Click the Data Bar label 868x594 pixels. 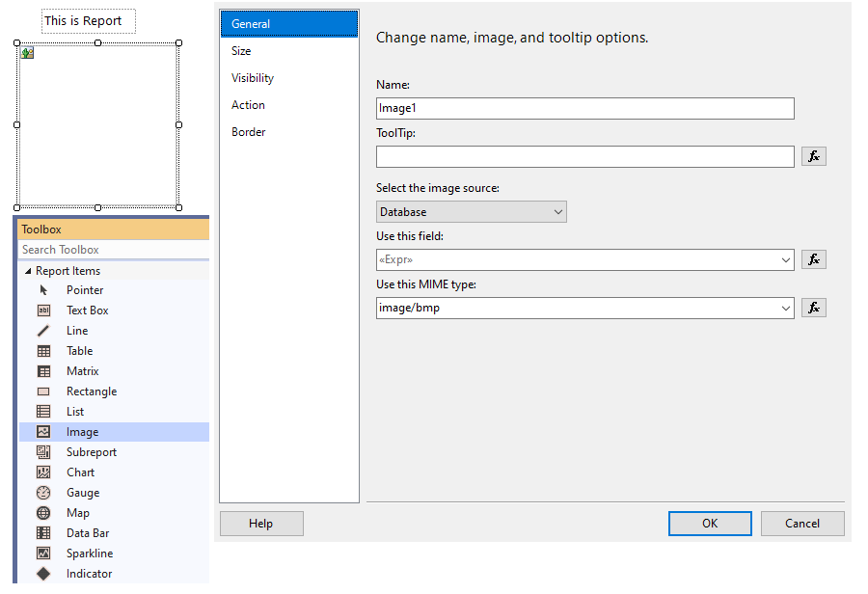[88, 533]
